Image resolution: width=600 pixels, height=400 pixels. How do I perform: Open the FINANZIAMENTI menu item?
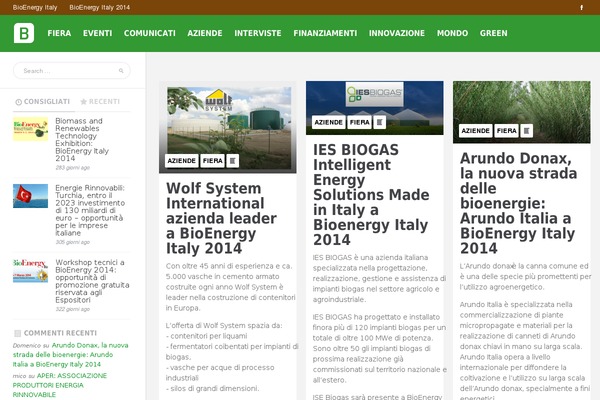click(x=325, y=33)
